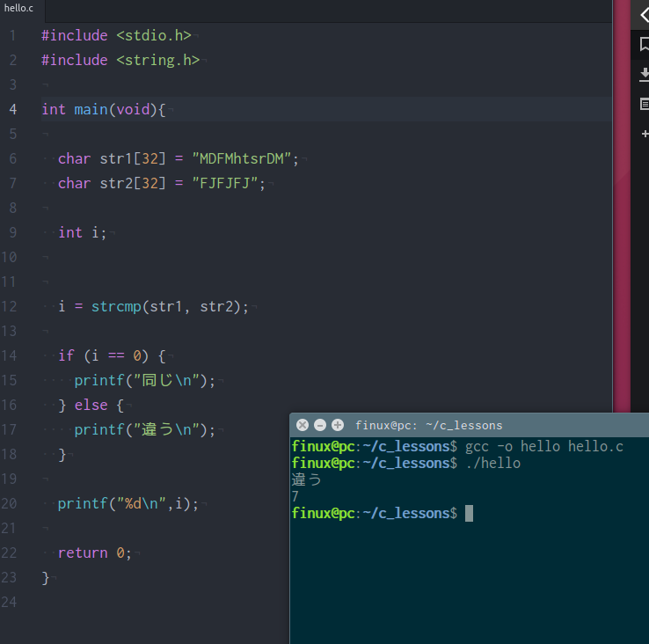Maximize the terminal window with plus button

[338, 425]
